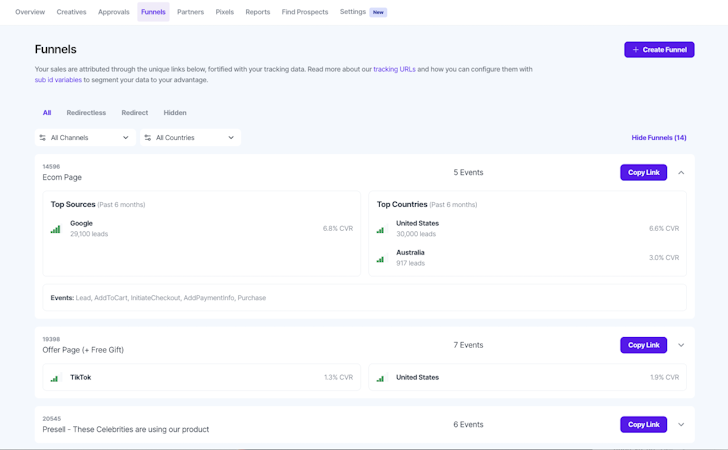Viewport: 728px width, 450px height.
Task: Click the New badge beside Settings
Action: tap(378, 12)
